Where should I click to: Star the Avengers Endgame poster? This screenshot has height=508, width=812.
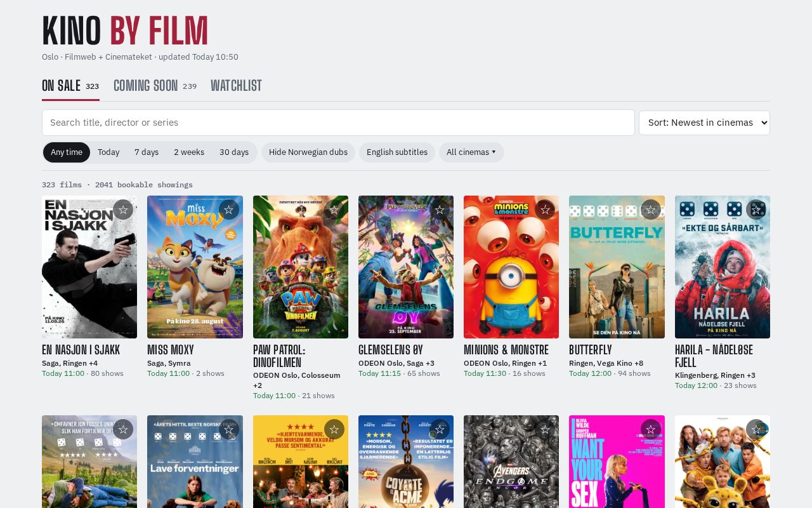(545, 429)
